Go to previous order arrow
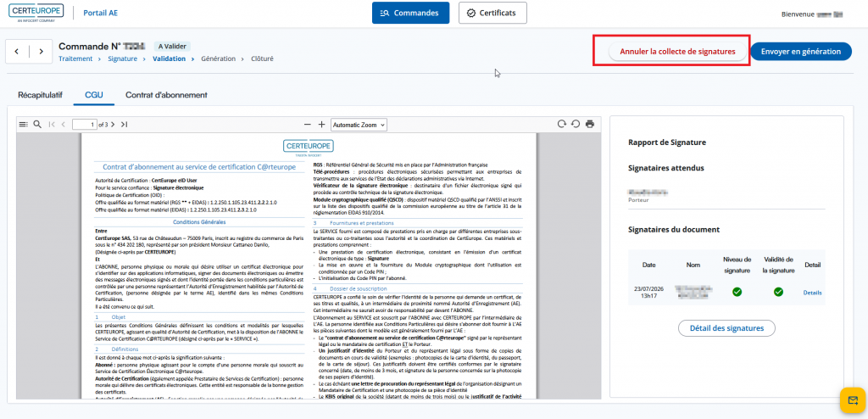The width and height of the screenshot is (868, 419). click(17, 52)
